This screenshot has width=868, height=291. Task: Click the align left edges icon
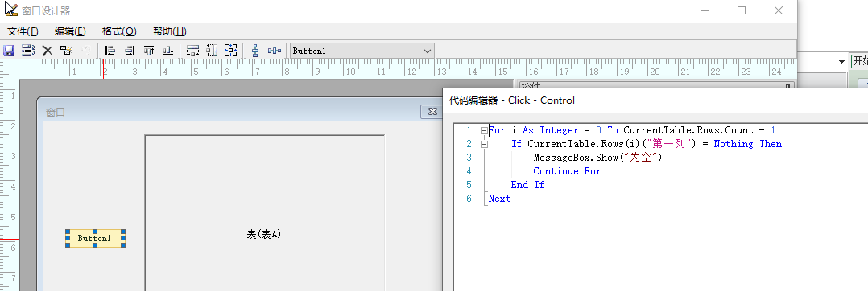click(110, 51)
